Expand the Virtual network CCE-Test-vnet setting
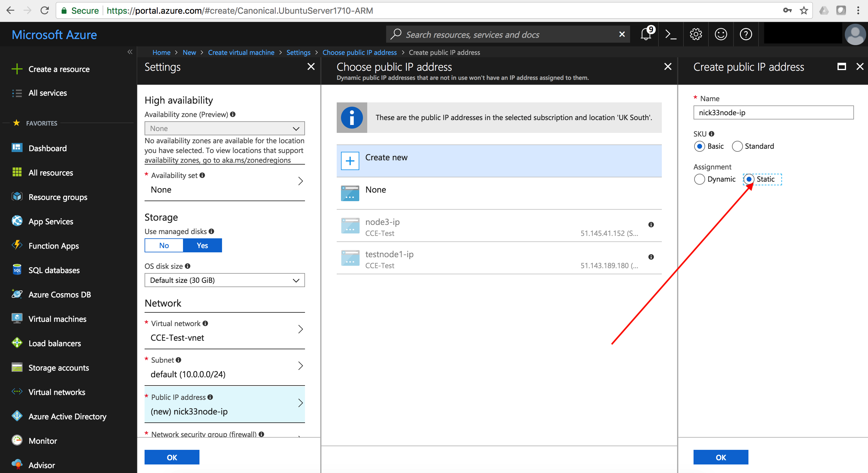The height and width of the screenshot is (473, 868). click(x=225, y=331)
